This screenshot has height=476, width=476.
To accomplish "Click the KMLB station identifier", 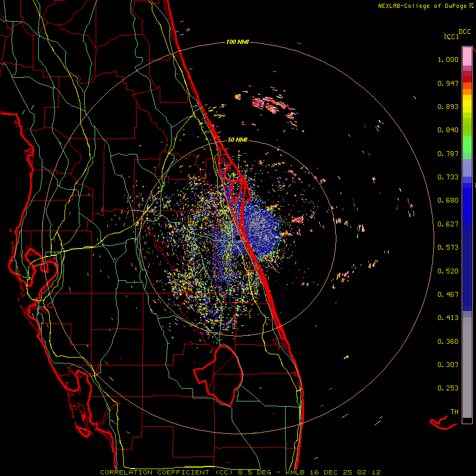I will coord(296,472).
